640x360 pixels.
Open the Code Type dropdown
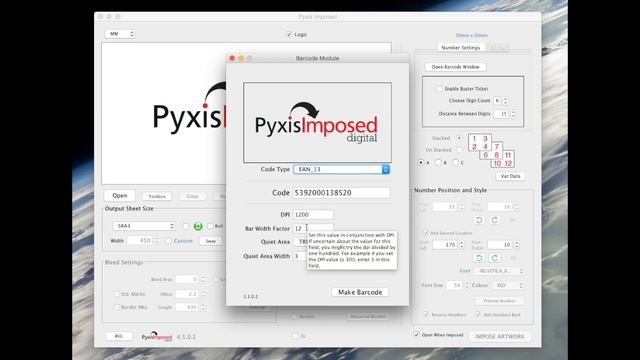[341, 169]
